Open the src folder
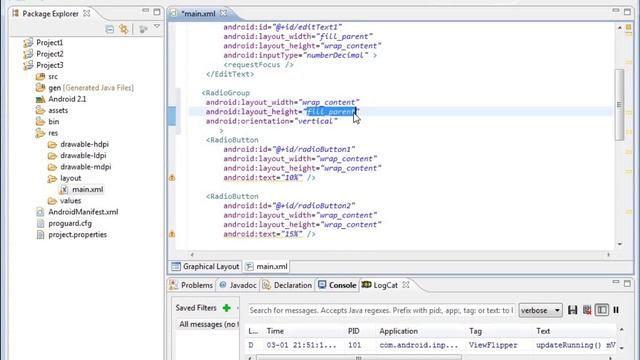This screenshot has height=360, width=640. click(x=53, y=77)
